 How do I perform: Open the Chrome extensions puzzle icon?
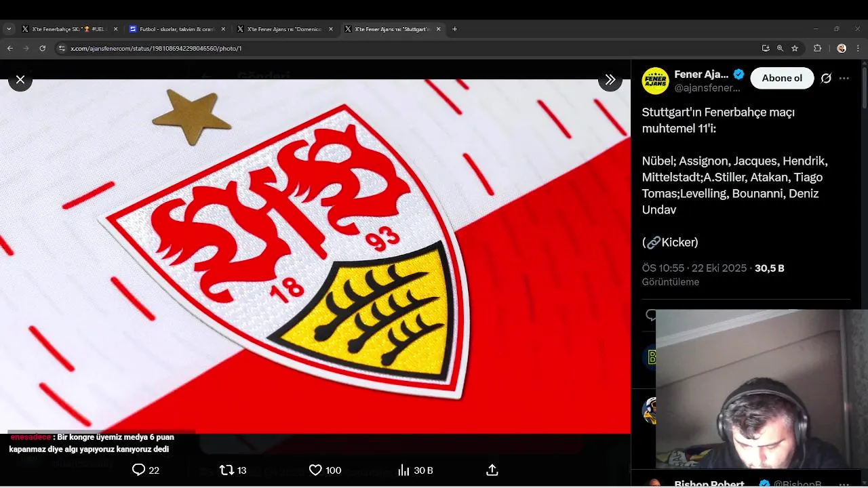[817, 48]
